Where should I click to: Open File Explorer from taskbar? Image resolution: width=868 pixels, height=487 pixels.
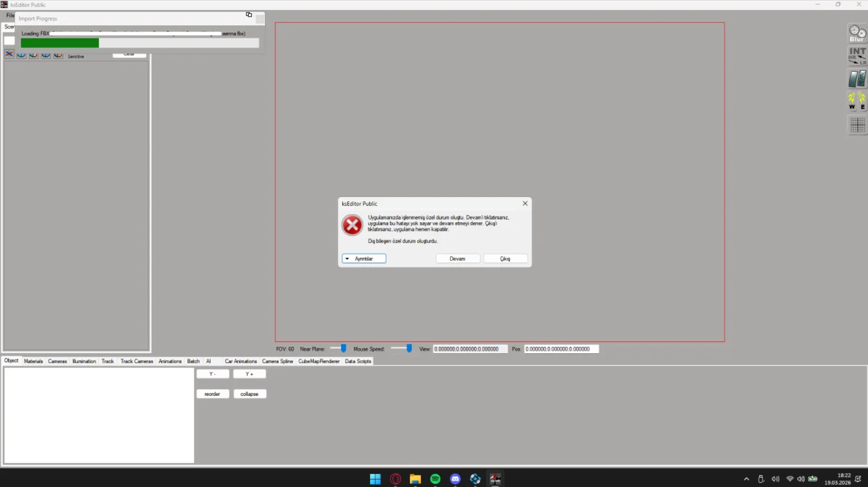415,479
